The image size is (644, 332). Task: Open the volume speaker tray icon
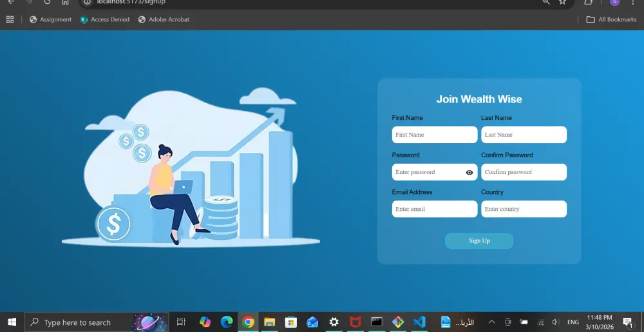point(556,322)
